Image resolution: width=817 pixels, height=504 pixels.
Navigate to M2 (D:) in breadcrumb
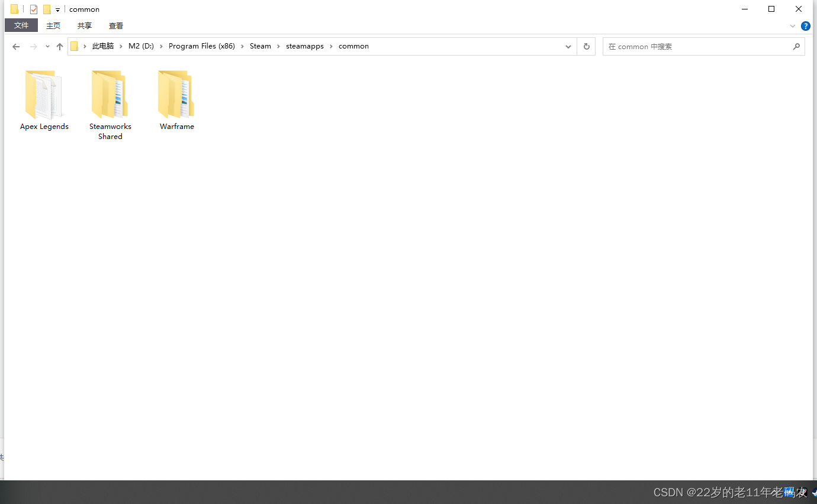tap(141, 46)
